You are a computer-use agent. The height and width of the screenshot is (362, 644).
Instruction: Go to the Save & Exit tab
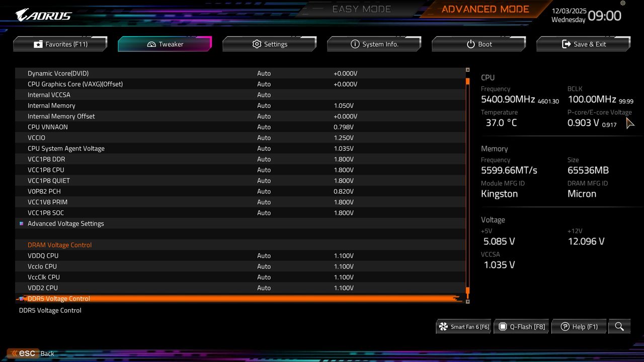[x=583, y=44]
